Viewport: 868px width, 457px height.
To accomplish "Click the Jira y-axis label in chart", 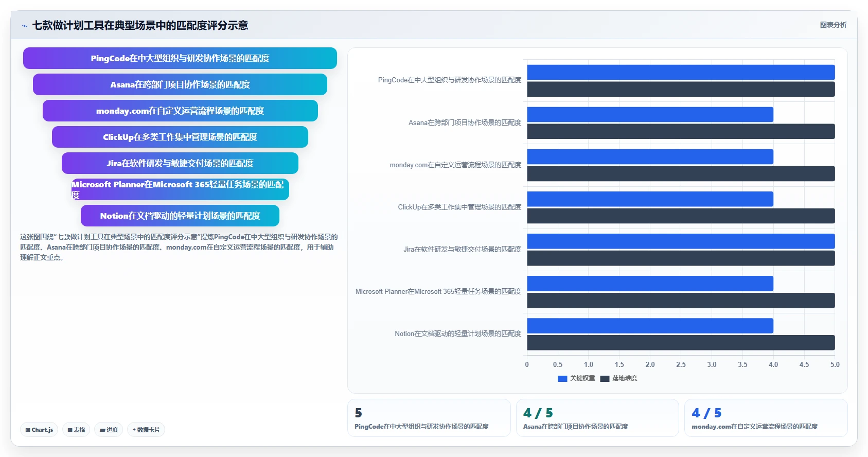I will pyautogui.click(x=463, y=249).
